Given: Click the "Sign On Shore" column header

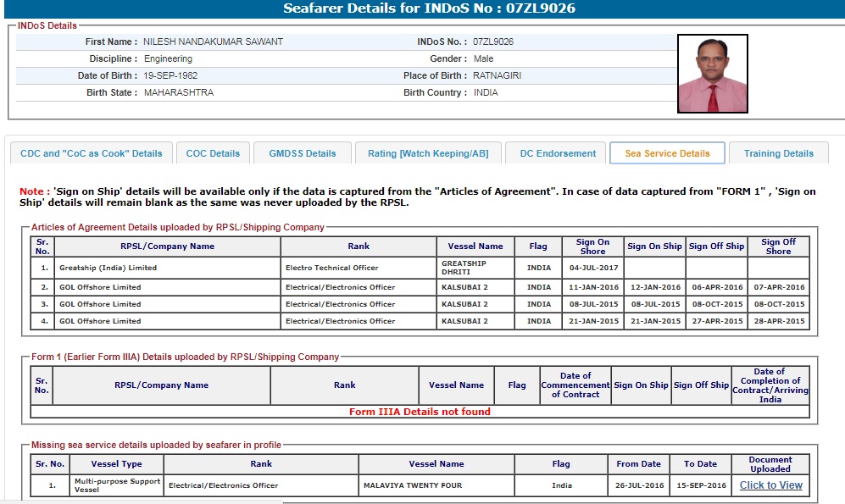Looking at the screenshot, I should pyautogui.click(x=592, y=246).
